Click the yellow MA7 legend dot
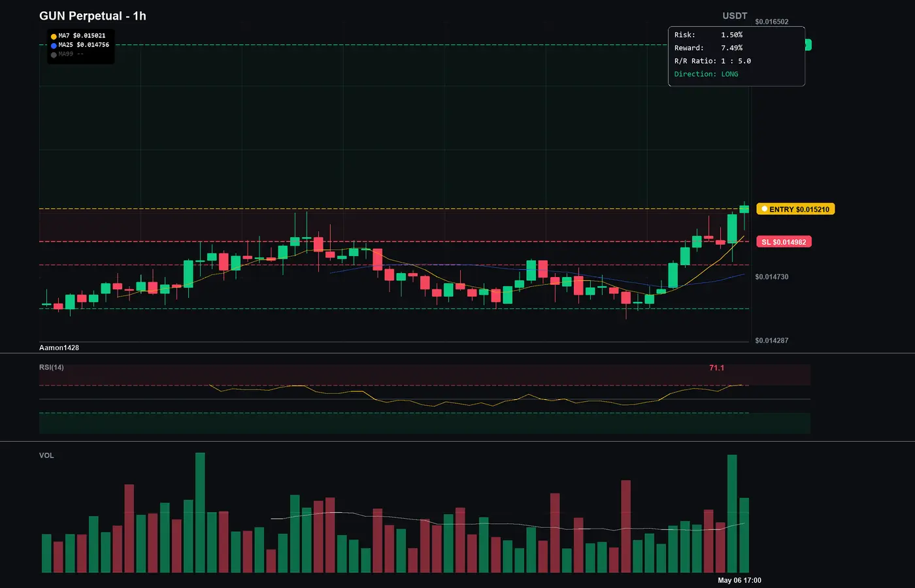The width and height of the screenshot is (915, 588). [54, 37]
